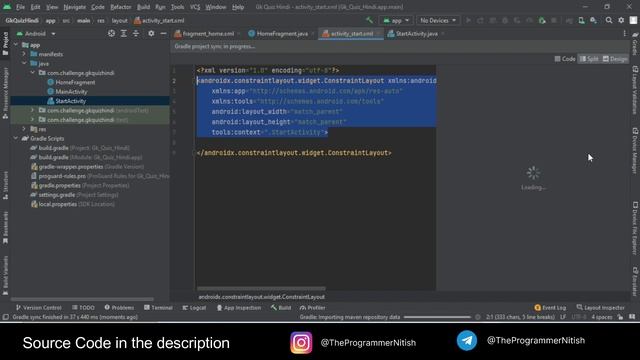640x360 pixels.
Task: Click the Search Everywhere magnifier icon
Action: point(609,20)
